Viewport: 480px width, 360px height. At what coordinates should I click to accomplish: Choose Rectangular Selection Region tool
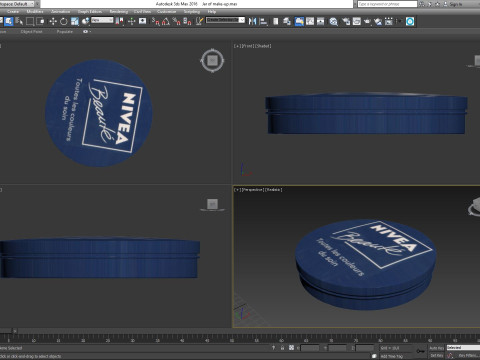point(30,21)
